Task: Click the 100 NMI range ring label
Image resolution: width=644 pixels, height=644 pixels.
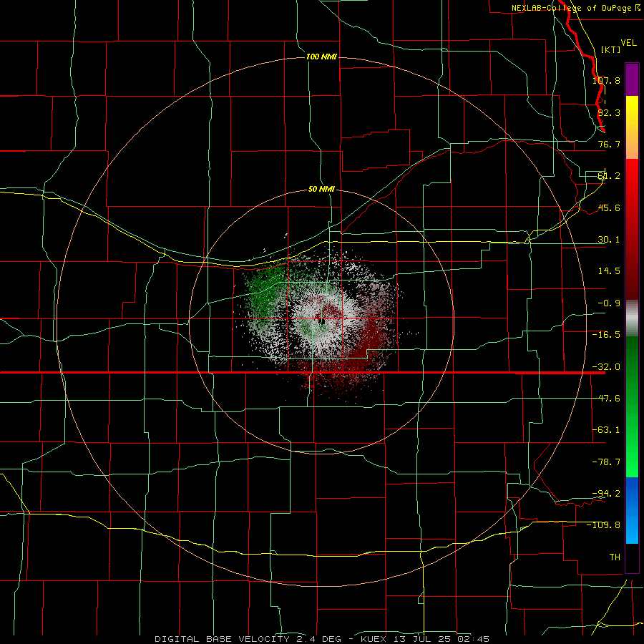Action: (321, 57)
